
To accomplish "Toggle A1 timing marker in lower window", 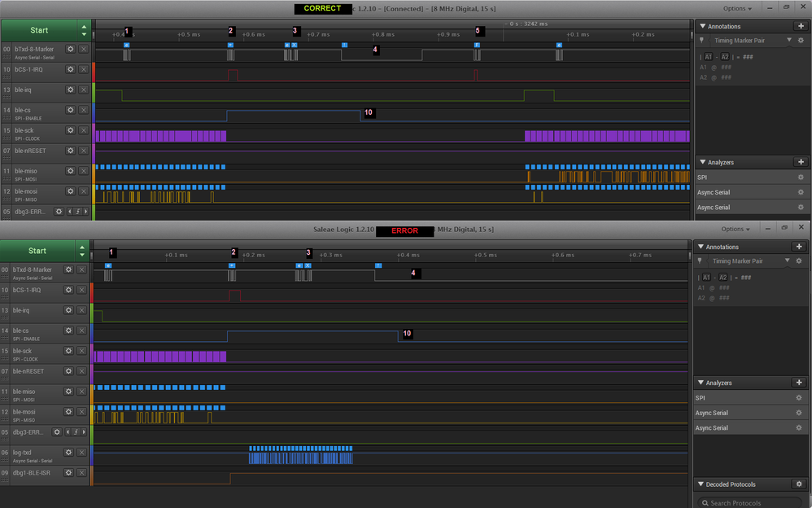I will [706, 278].
